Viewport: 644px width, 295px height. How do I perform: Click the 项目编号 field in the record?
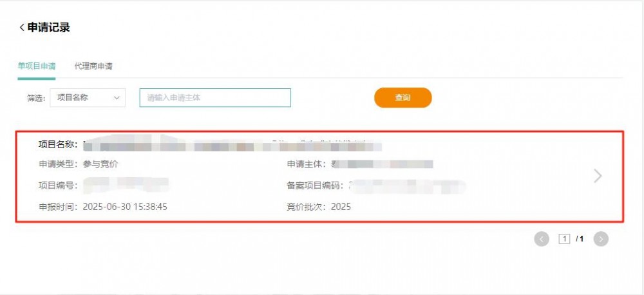point(104,186)
